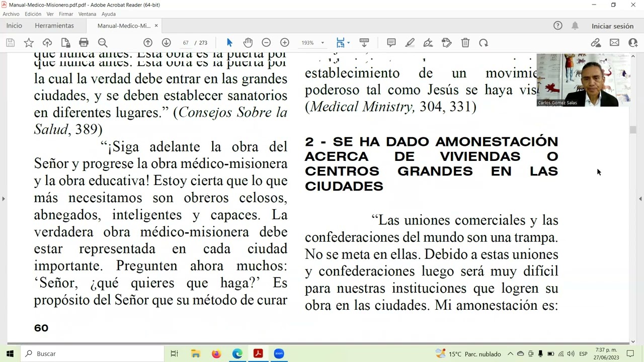Share a link to this file

click(x=596, y=43)
